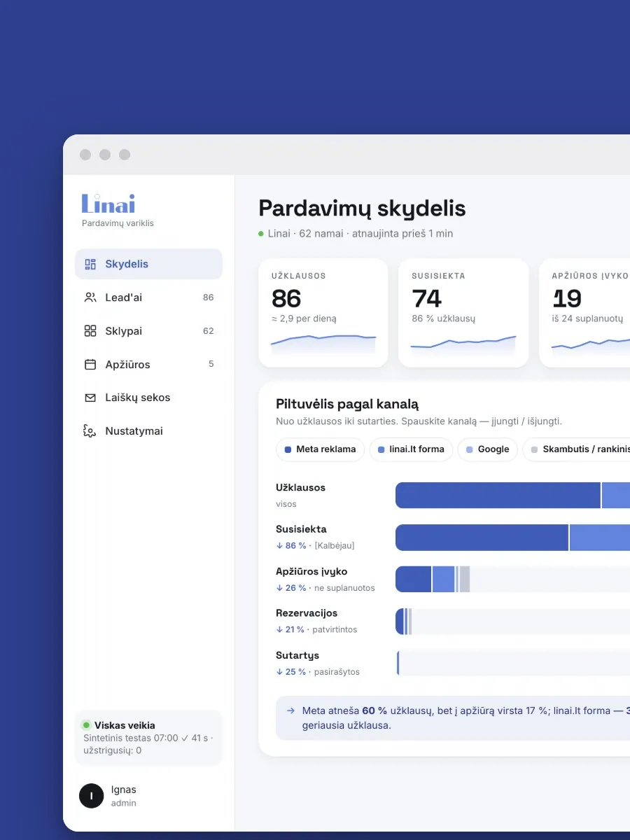The height and width of the screenshot is (840, 630).
Task: Click the Skydelis dashboard icon in sidebar
Action: point(90,264)
